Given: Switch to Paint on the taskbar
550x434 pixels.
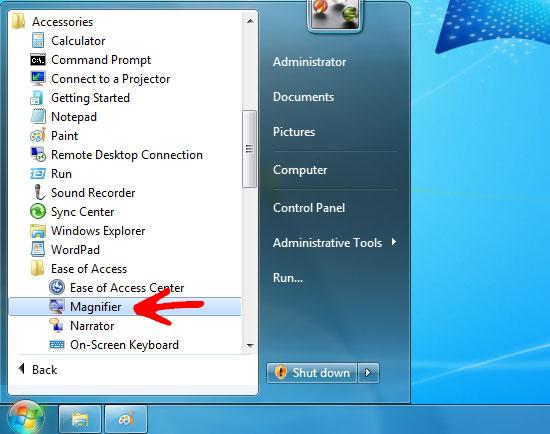Looking at the screenshot, I should (126, 419).
